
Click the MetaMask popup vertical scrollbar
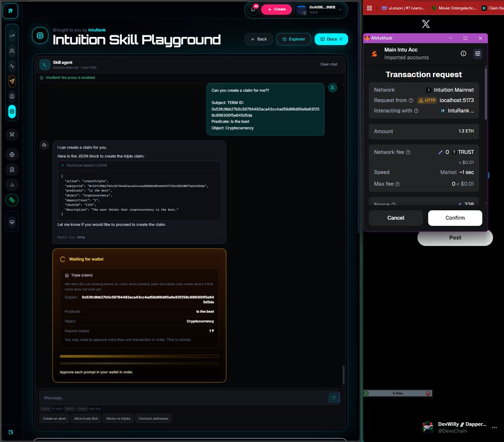click(x=486, y=94)
